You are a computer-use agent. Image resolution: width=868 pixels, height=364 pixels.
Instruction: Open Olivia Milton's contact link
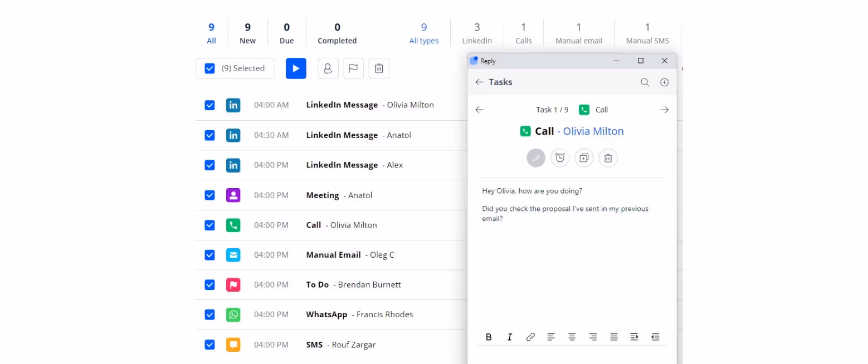[593, 131]
